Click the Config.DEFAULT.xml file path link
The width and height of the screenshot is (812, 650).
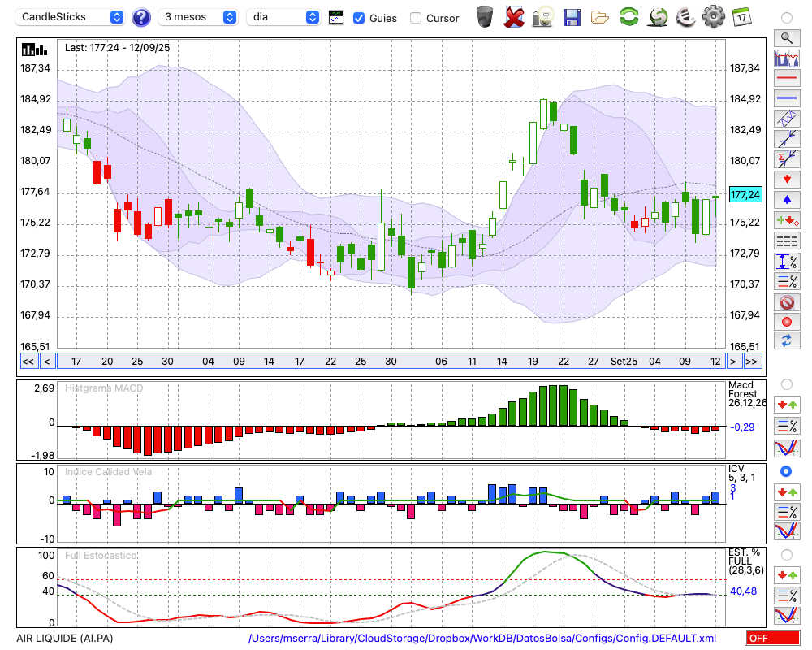[482, 638]
